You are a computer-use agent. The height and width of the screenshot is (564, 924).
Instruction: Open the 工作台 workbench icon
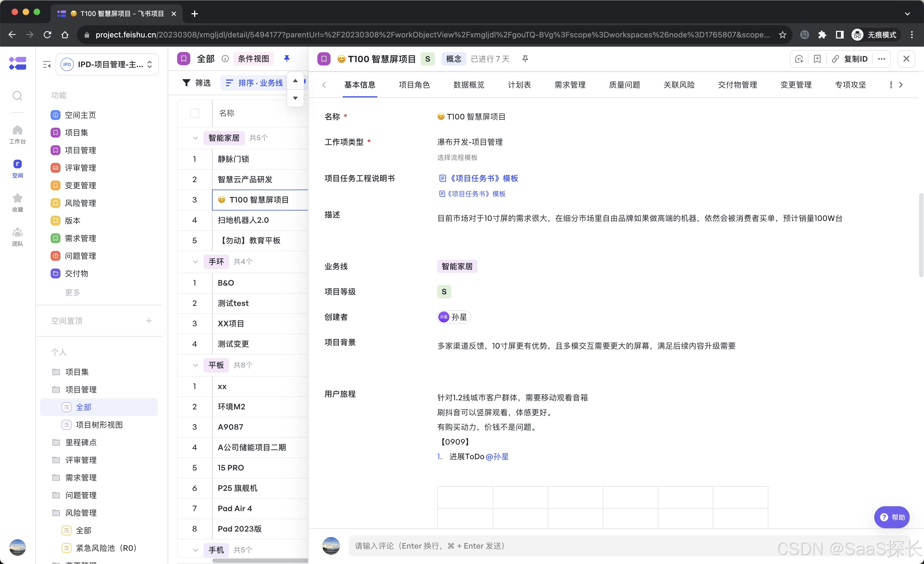coord(17,134)
